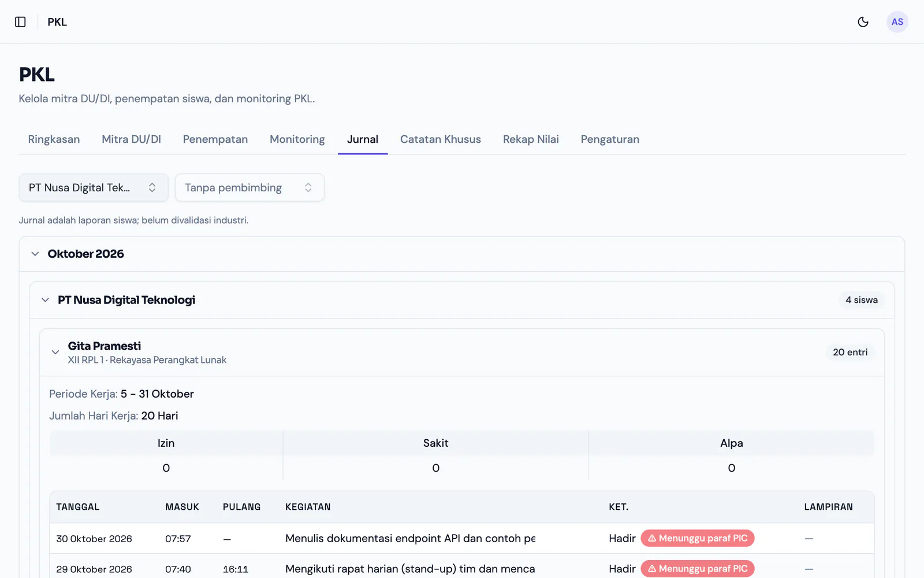The image size is (924, 578).
Task: Click Menunggu paraf PIC badge for 29 Oktober
Action: (x=698, y=569)
